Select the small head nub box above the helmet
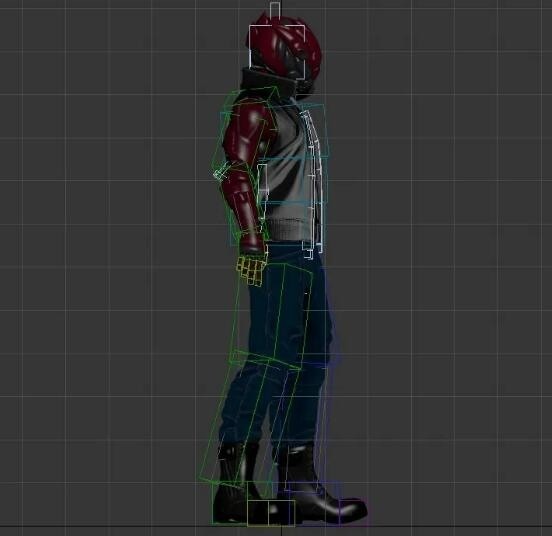The height and width of the screenshot is (536, 552). (x=275, y=11)
